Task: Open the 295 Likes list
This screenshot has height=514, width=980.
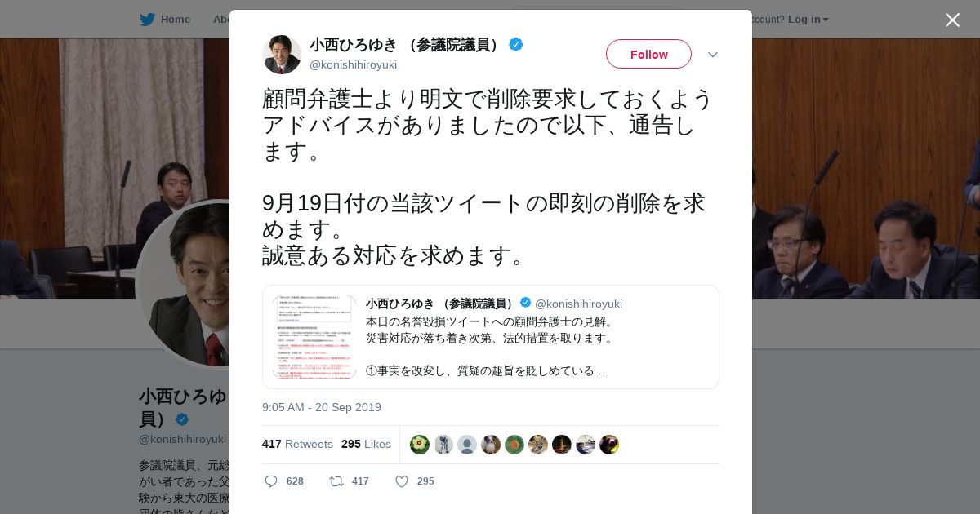Action: [x=366, y=444]
